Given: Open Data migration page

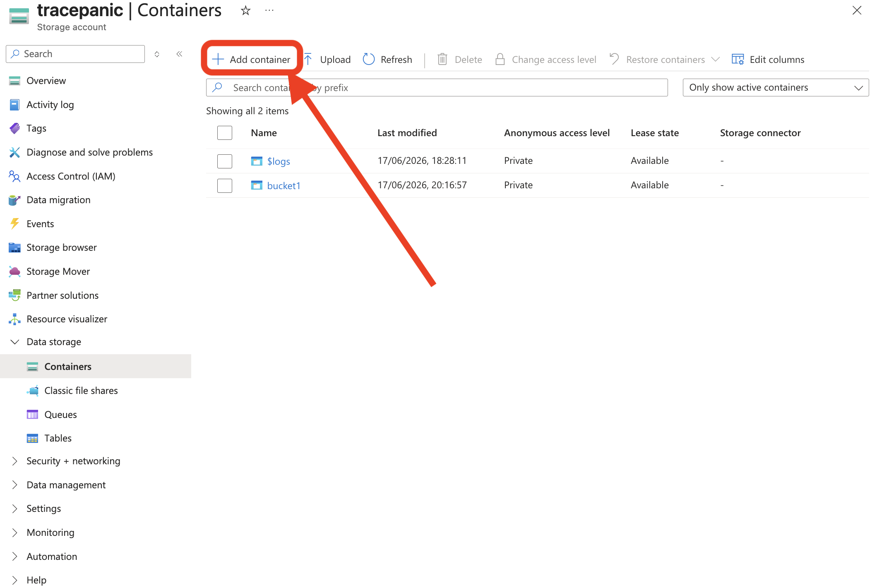Looking at the screenshot, I should (58, 200).
